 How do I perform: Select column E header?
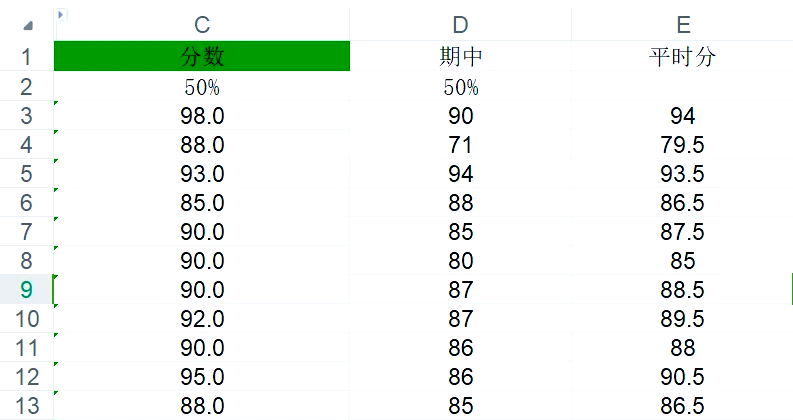682,25
